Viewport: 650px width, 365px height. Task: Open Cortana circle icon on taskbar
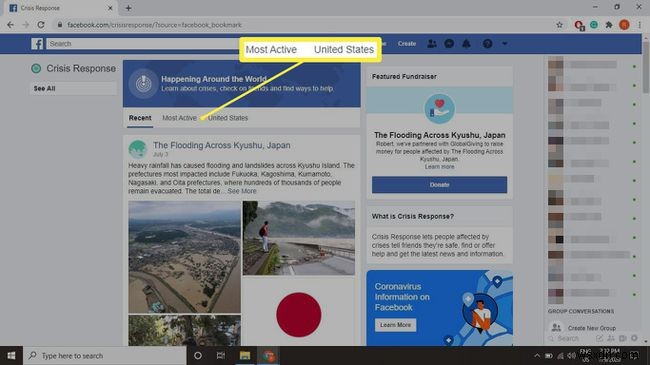pyautogui.click(x=198, y=355)
